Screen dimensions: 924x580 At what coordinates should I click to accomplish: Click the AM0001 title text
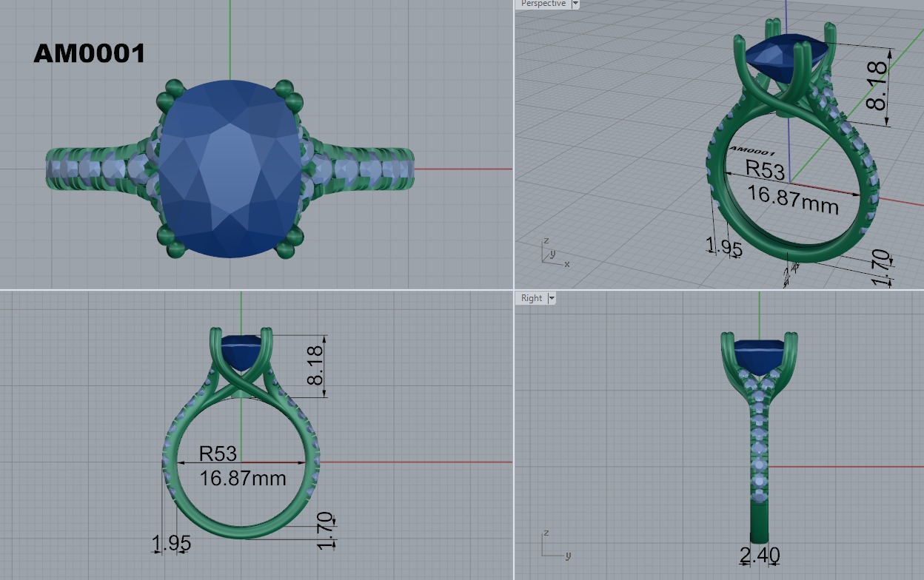coord(90,53)
